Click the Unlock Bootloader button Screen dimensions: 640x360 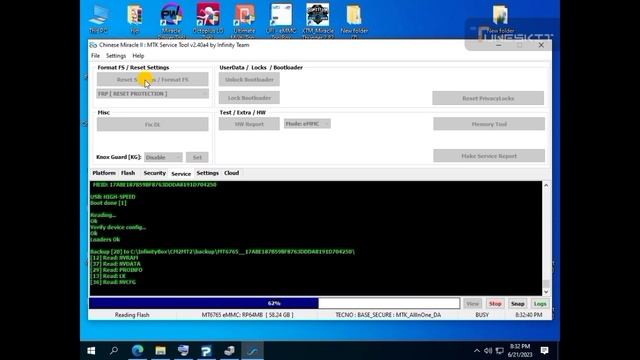(x=249, y=80)
